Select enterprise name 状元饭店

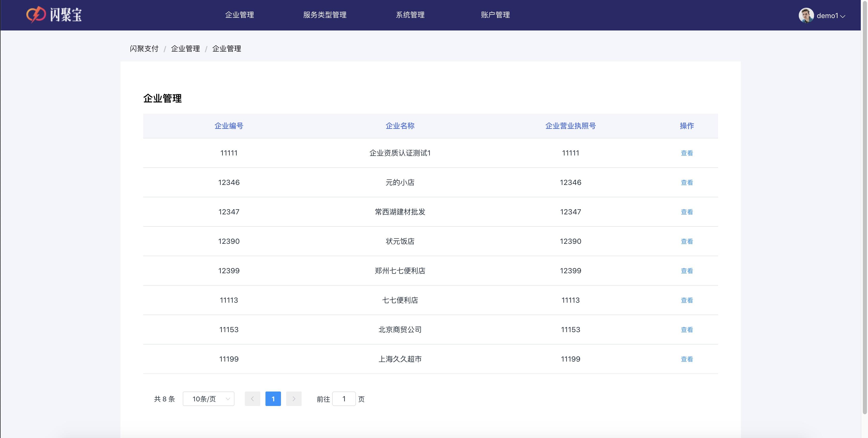(x=400, y=241)
